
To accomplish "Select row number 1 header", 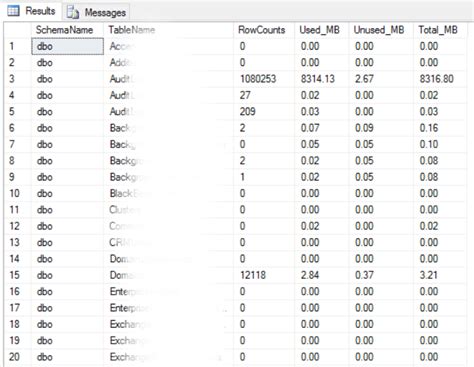I will pyautogui.click(x=17, y=46).
